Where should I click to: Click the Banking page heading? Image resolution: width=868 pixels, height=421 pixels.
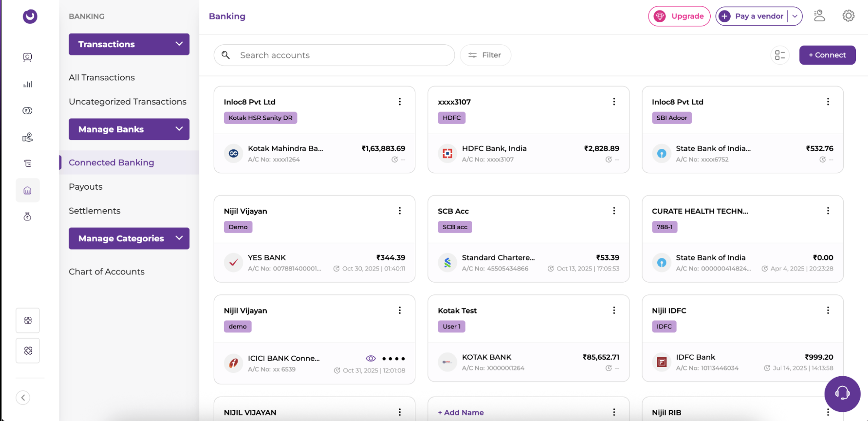(x=227, y=16)
